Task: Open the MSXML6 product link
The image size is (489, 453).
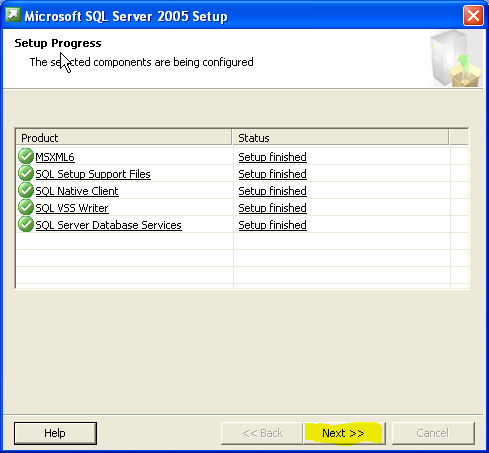Action: (55, 157)
